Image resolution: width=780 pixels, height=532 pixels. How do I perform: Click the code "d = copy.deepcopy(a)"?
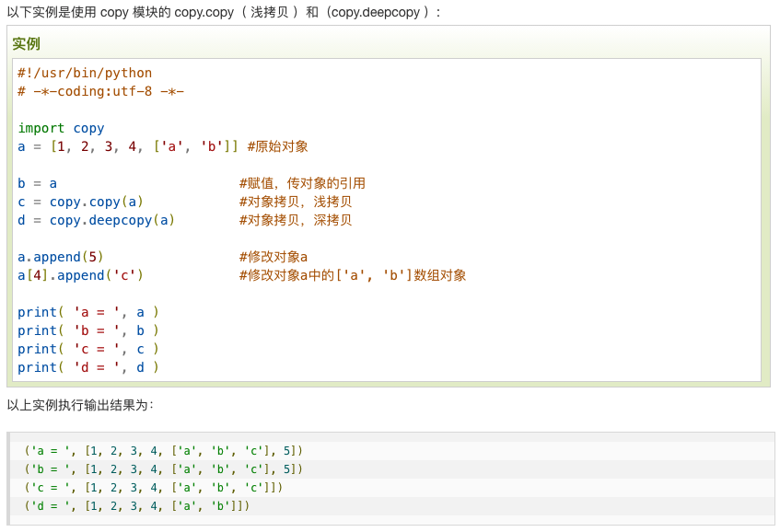click(96, 220)
